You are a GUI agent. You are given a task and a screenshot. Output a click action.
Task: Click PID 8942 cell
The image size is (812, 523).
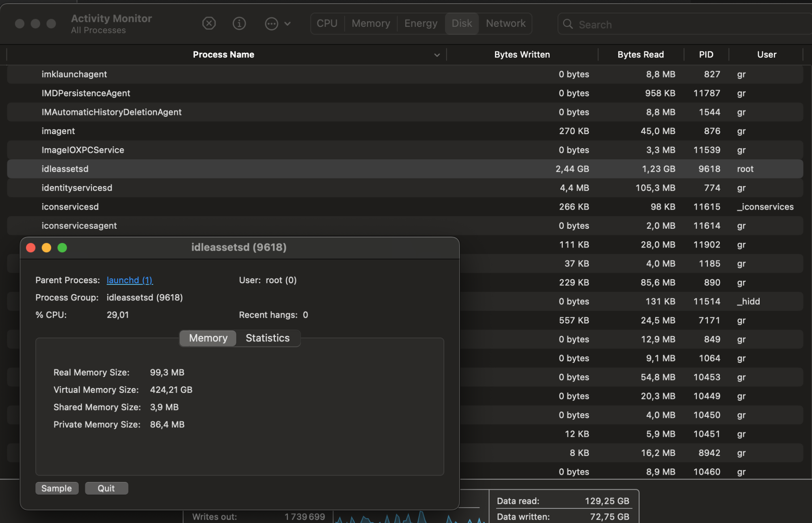(x=709, y=453)
